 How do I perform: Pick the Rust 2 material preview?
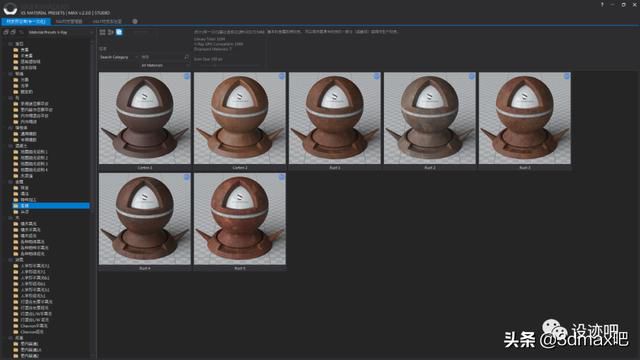(x=430, y=118)
